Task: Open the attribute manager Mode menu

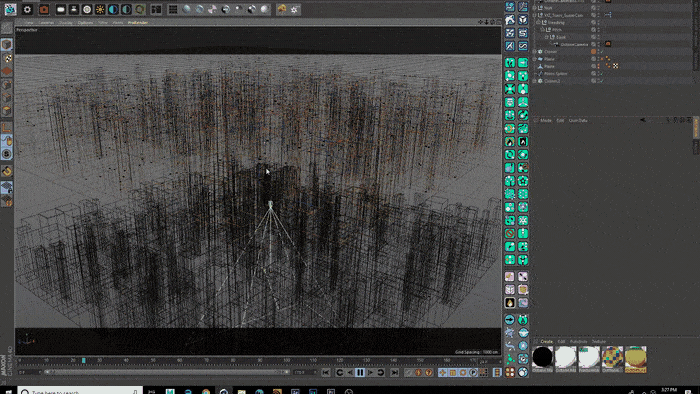Action: 546,120
